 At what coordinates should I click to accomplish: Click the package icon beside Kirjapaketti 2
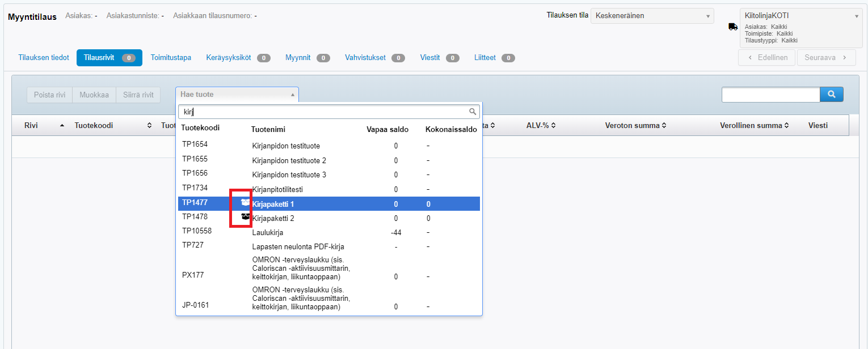(245, 216)
